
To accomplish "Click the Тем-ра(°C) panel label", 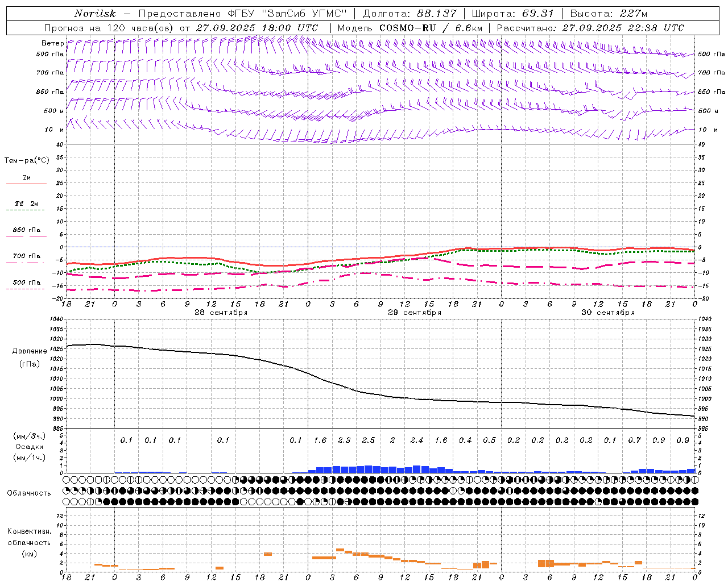I will point(27,161).
